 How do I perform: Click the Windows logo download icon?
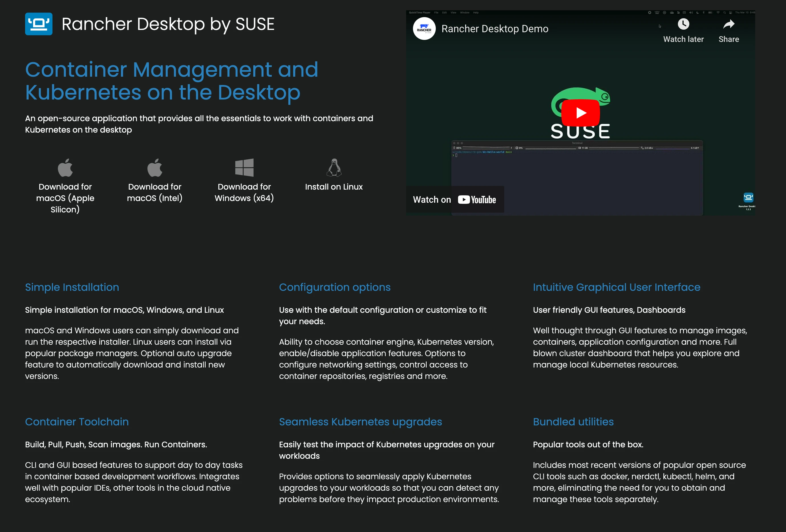pos(244,168)
